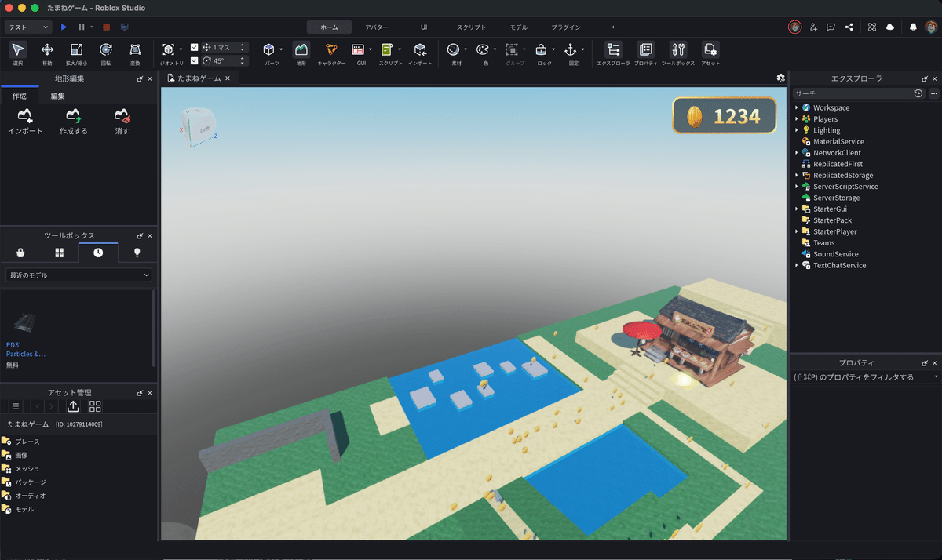This screenshot has height=560, width=942.
Task: Click the Explorer filter history icon
Action: point(918,93)
